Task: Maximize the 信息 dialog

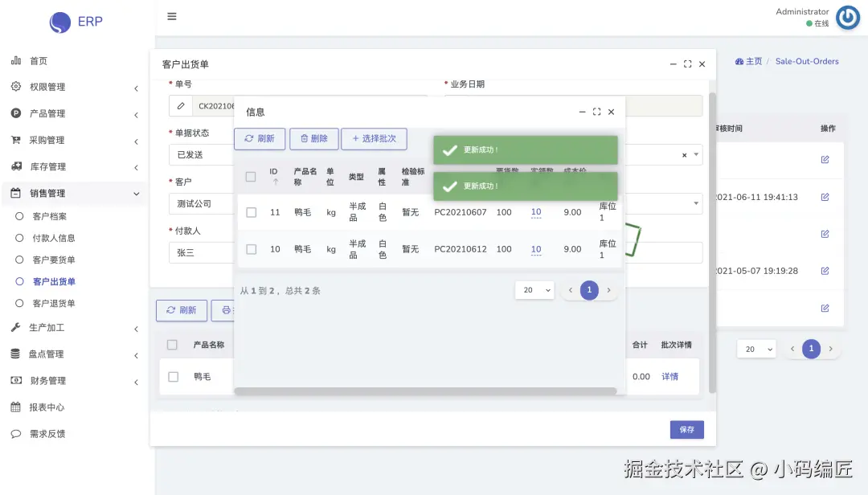Action: (x=596, y=112)
